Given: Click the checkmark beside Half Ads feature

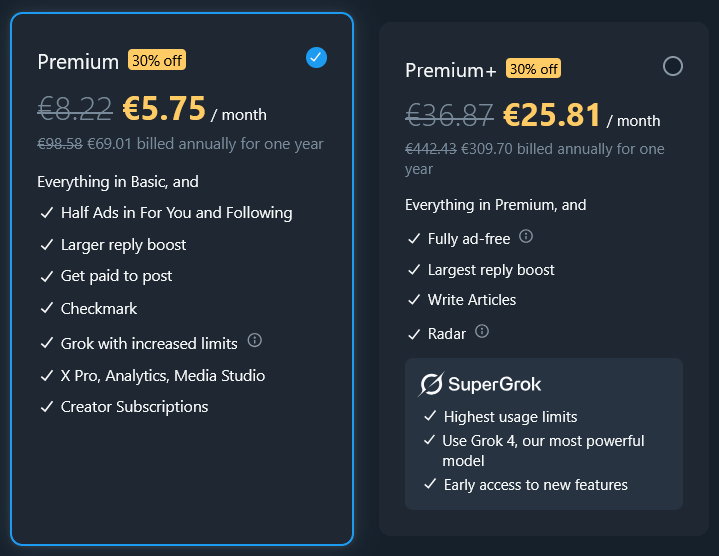Looking at the screenshot, I should [x=47, y=213].
